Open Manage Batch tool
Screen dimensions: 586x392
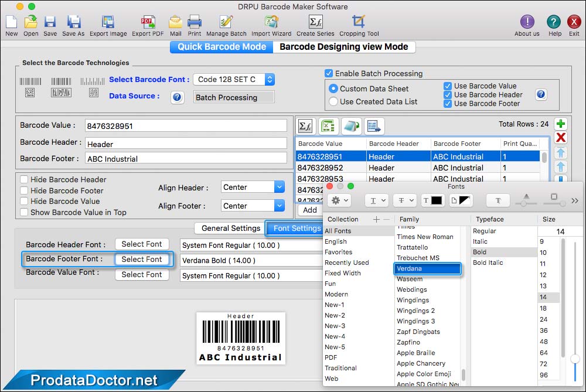pos(226,22)
